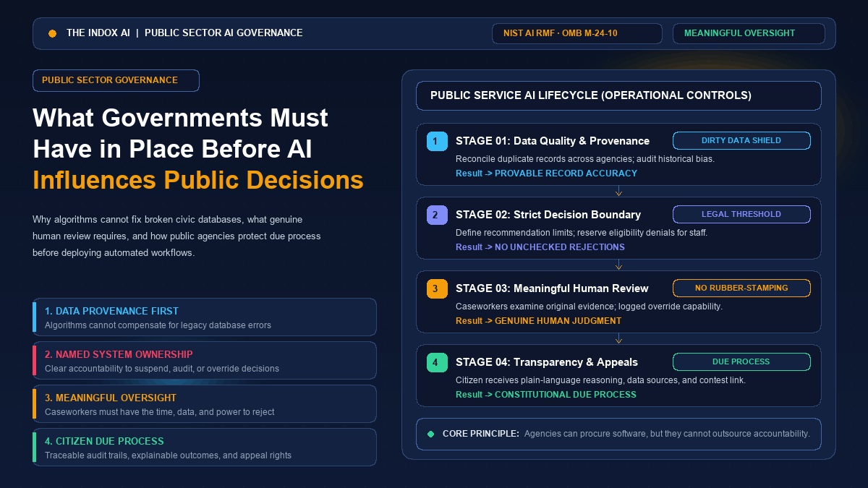Open the DATA PROVENANCE FIRST card
This screenshot has width=868, height=488.
[205, 317]
